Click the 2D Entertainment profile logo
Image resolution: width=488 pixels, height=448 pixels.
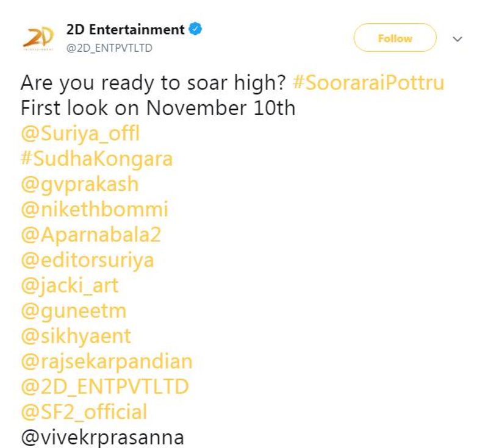coord(38,38)
